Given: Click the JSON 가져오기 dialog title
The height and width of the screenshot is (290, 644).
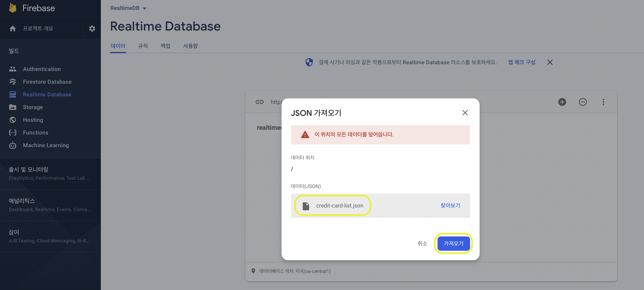Looking at the screenshot, I should click(316, 113).
